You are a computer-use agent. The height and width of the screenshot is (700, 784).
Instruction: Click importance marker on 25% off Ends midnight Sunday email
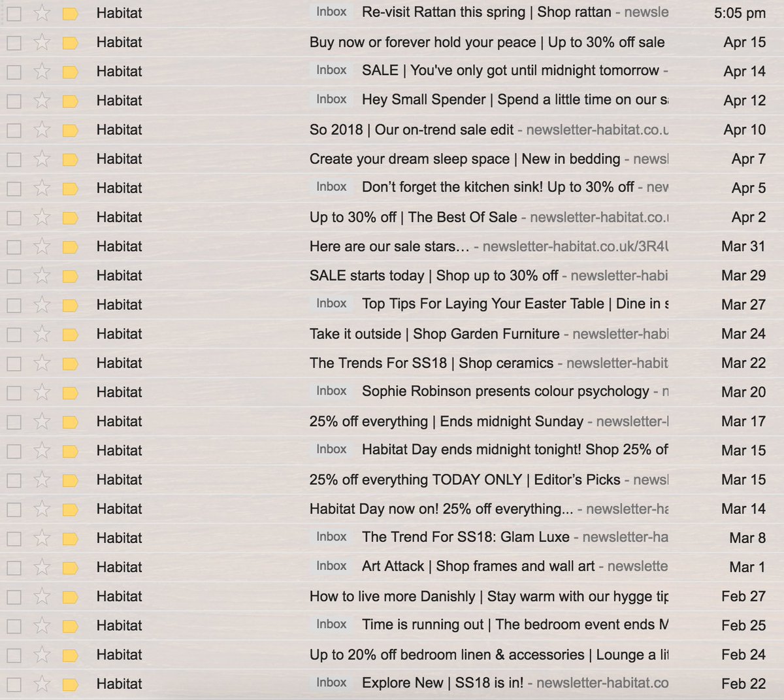(x=71, y=422)
